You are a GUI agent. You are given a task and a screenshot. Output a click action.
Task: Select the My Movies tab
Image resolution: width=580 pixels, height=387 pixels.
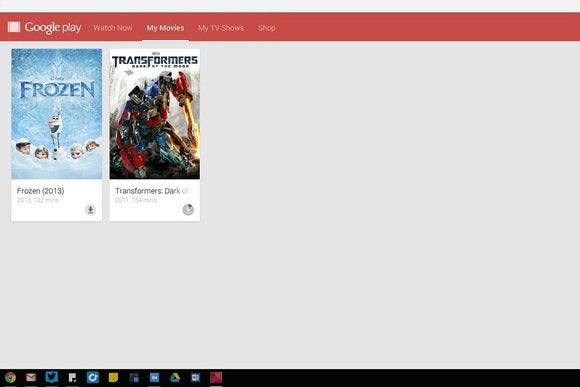pyautogui.click(x=165, y=28)
